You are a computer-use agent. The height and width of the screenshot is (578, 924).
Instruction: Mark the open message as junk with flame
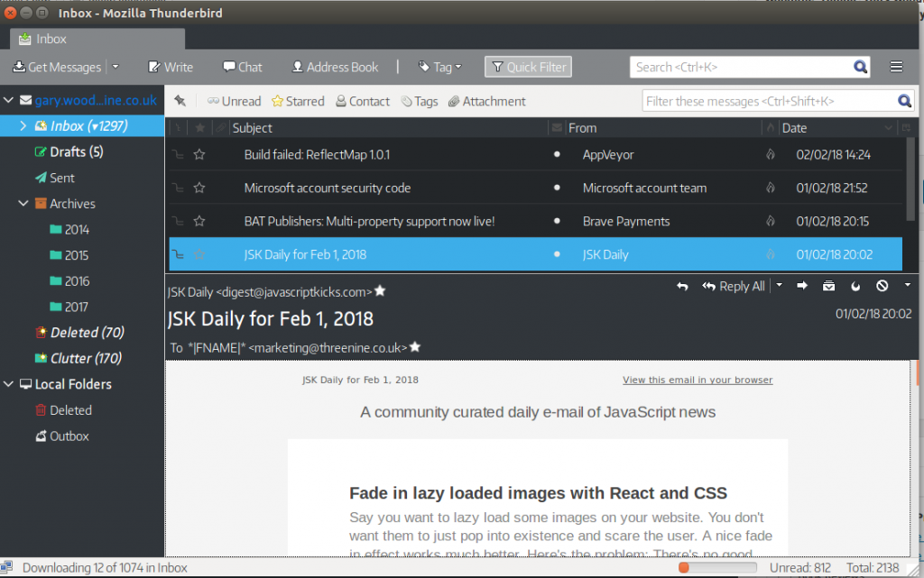click(x=855, y=286)
